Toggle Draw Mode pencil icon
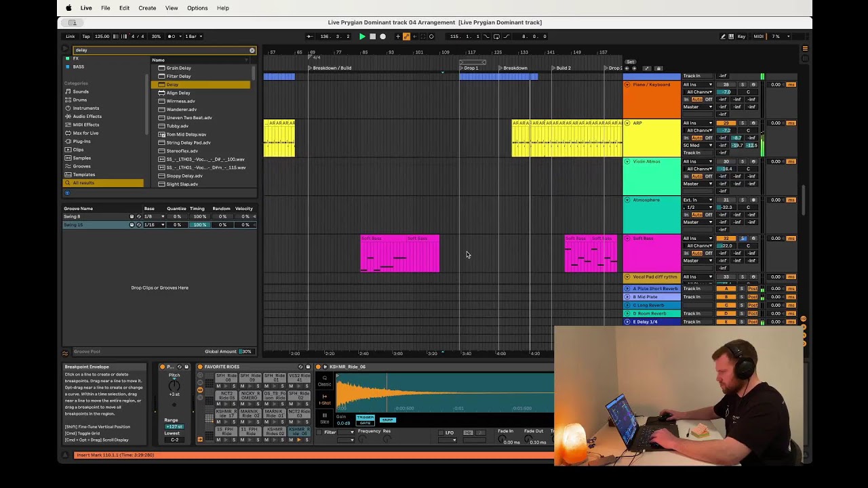The height and width of the screenshot is (488, 868). coord(723,37)
